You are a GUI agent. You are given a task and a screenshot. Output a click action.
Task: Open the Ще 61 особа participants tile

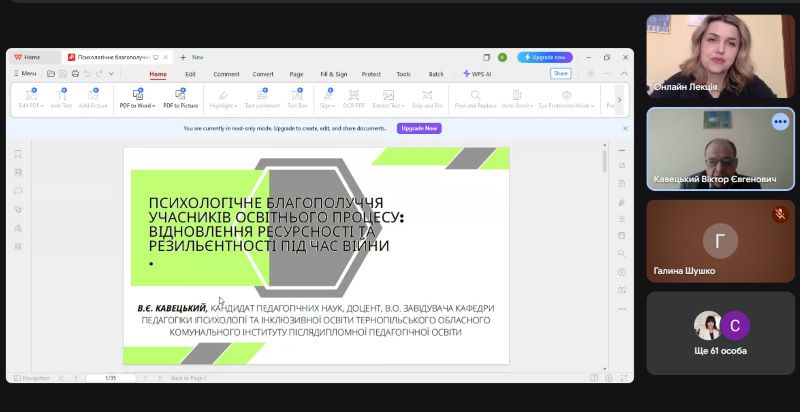click(x=720, y=333)
